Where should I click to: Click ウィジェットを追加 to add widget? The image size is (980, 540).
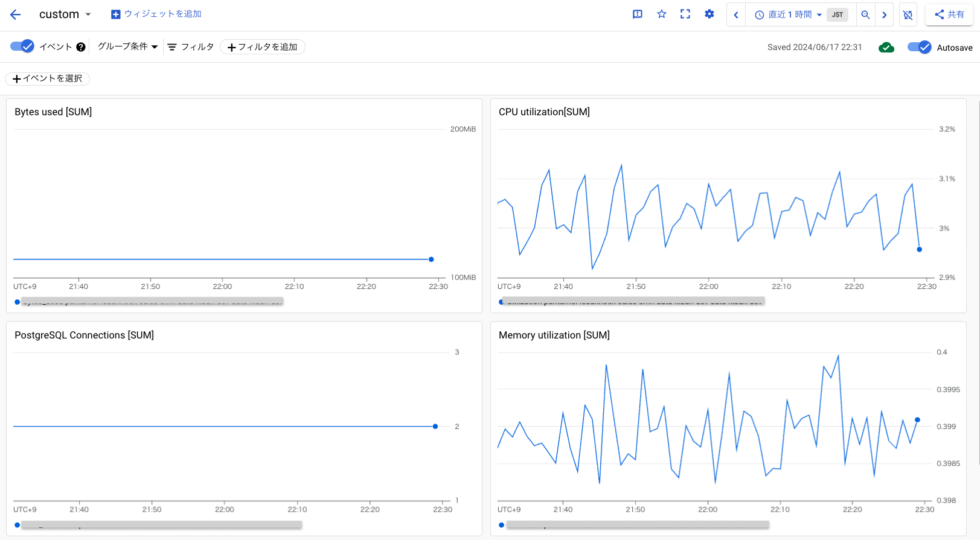click(156, 14)
